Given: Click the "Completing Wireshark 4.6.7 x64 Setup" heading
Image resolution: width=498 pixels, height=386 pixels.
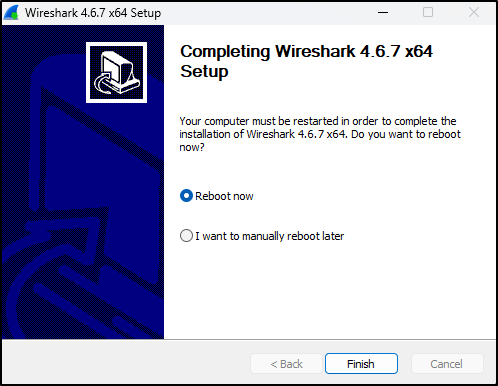Looking at the screenshot, I should coord(306,61).
